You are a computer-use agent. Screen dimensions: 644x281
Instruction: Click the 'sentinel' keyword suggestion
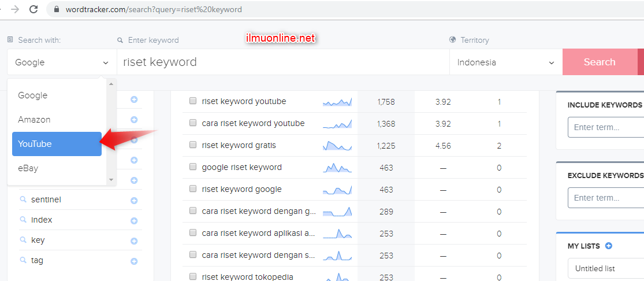46,199
